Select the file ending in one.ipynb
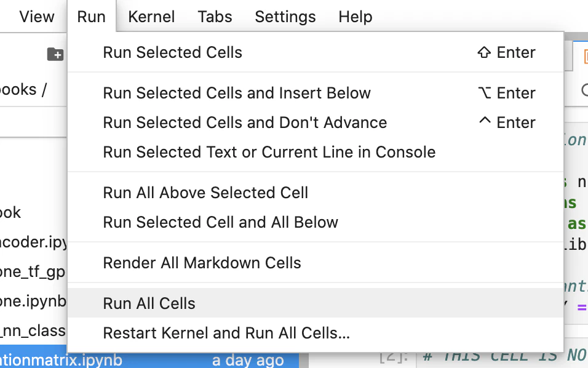The height and width of the screenshot is (368, 588). [x=33, y=301]
